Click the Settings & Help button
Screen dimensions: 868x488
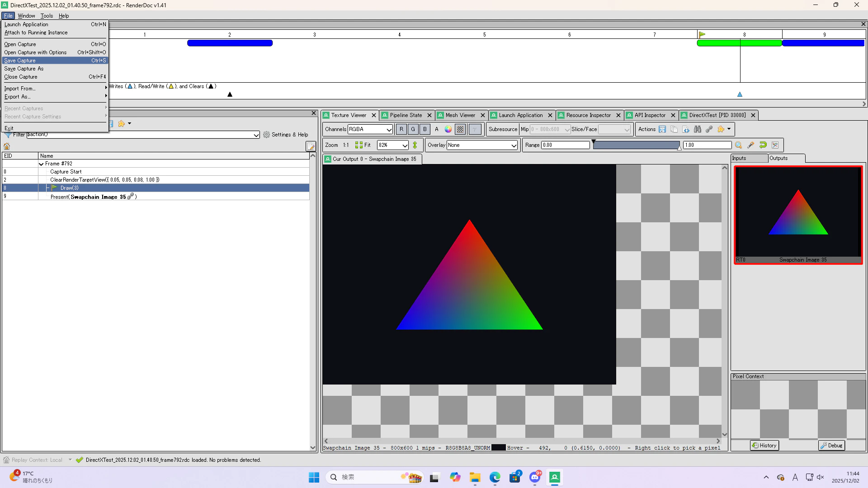click(286, 135)
